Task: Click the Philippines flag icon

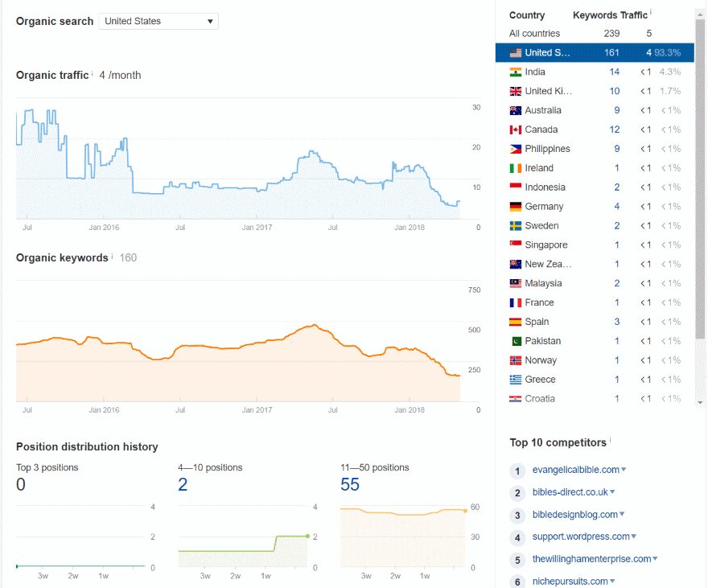Action: pyautogui.click(x=516, y=149)
